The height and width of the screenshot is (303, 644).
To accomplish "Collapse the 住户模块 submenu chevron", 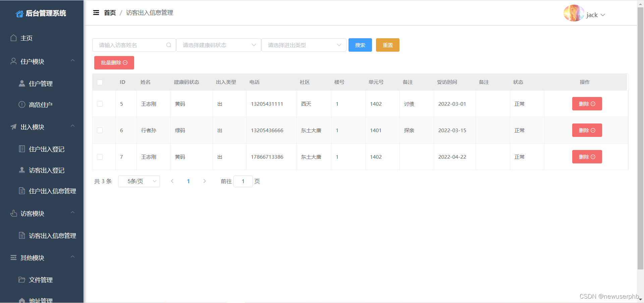I will pos(72,61).
